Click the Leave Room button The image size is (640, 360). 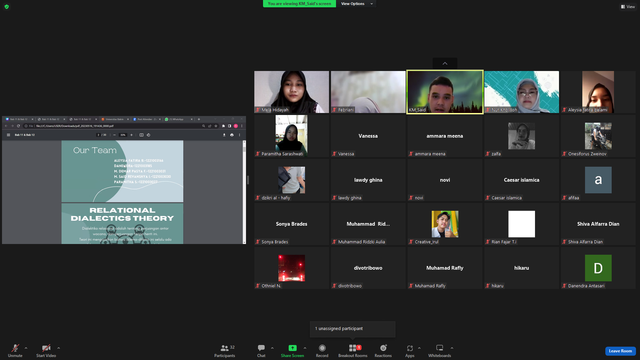(620, 351)
